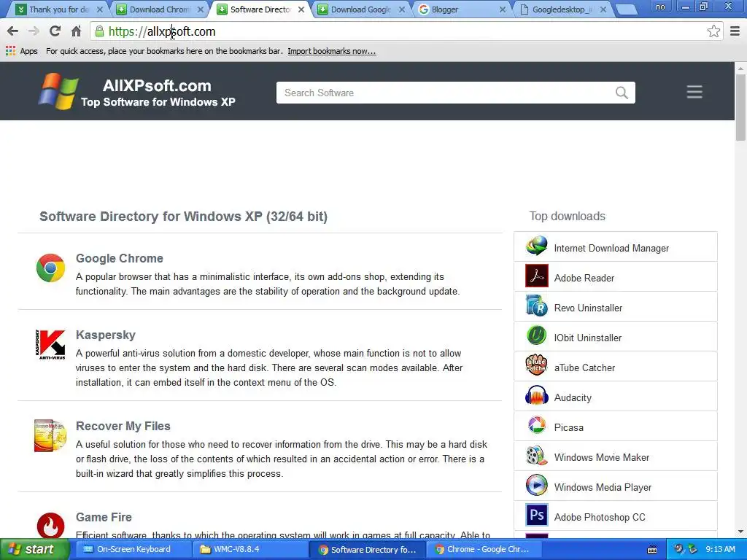Open the Kaspersky software link
The height and width of the screenshot is (560, 747).
click(x=105, y=335)
